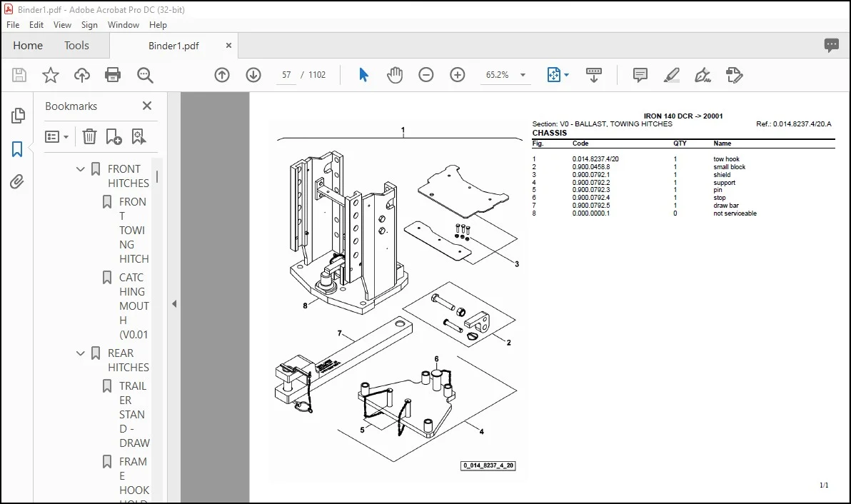Switch to the Home tab
The image size is (851, 504).
(28, 46)
